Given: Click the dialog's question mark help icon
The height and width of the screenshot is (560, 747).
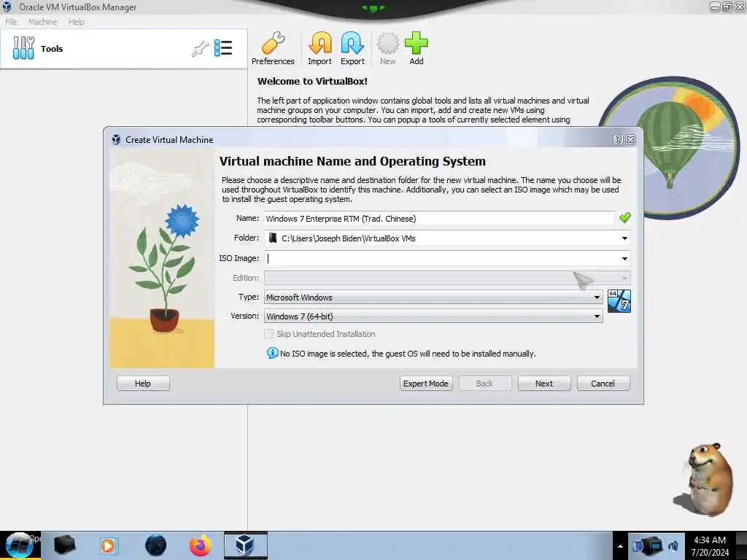Looking at the screenshot, I should 618,139.
